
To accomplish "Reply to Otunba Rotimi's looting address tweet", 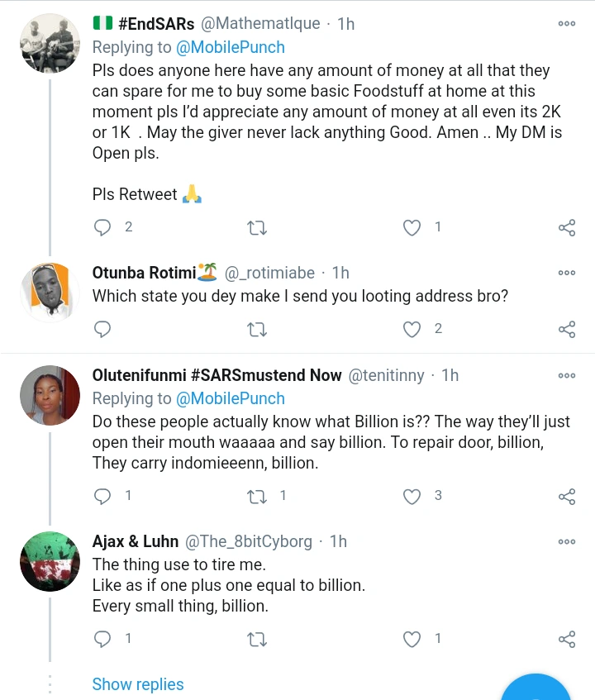I will pyautogui.click(x=102, y=330).
